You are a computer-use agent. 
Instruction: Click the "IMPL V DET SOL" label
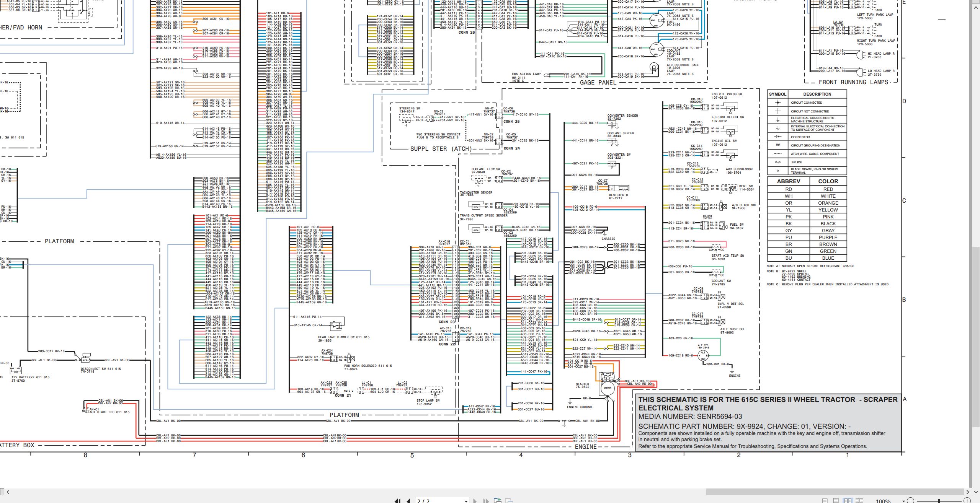[x=731, y=304]
